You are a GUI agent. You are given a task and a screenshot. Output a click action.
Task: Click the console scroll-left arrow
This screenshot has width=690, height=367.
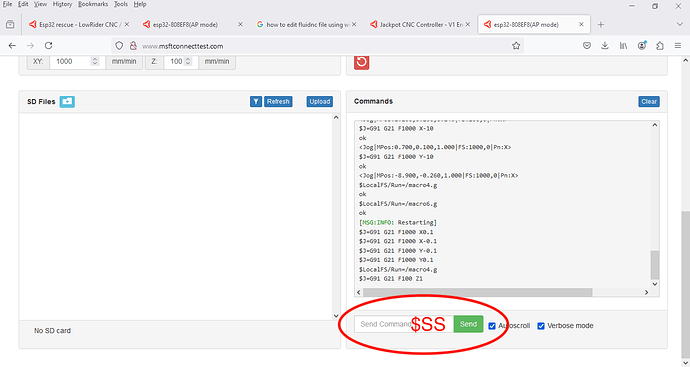(359, 293)
